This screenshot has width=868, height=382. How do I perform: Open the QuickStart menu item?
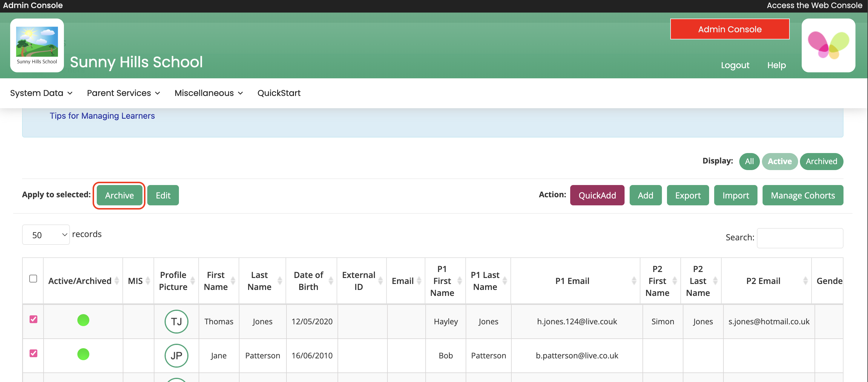[x=279, y=93]
